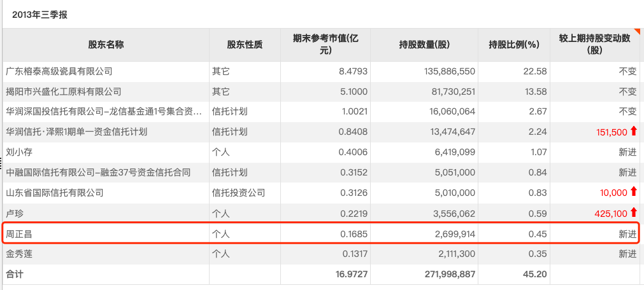
Task: Click the 合计 total row label
Action: (15, 274)
